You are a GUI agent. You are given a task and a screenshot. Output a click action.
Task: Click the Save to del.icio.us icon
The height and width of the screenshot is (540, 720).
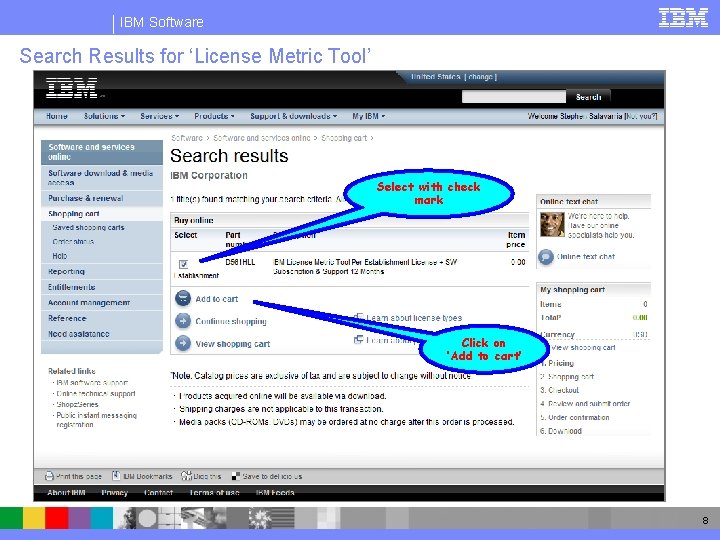(236, 476)
